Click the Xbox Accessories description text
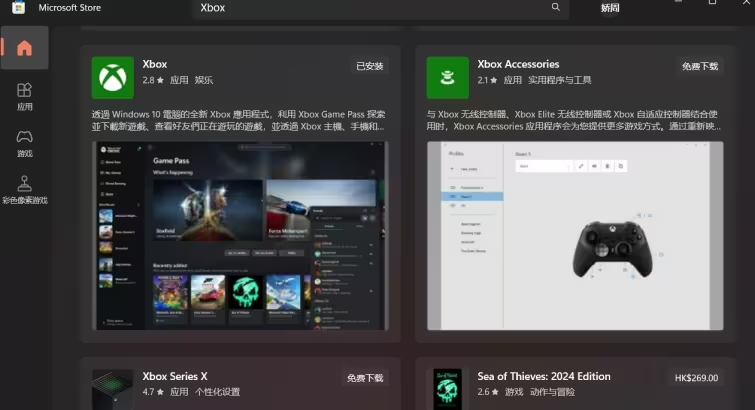 pyautogui.click(x=573, y=120)
